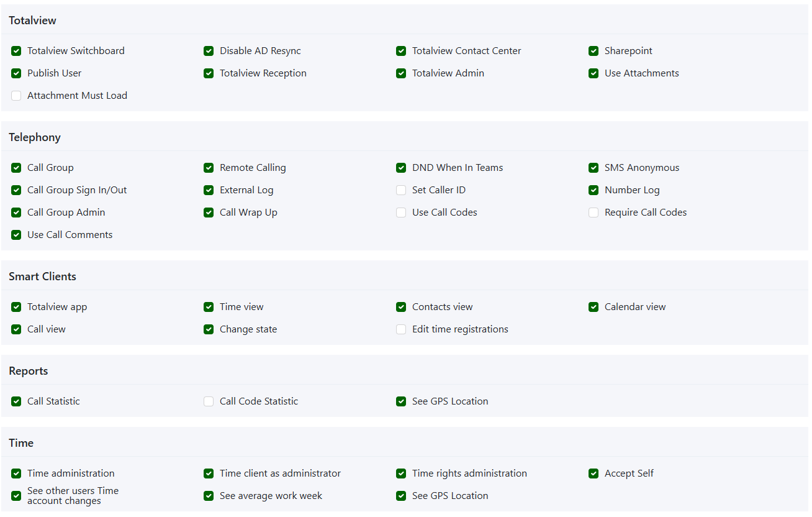
Task: Check the Call Code Statistic box
Action: tap(209, 401)
